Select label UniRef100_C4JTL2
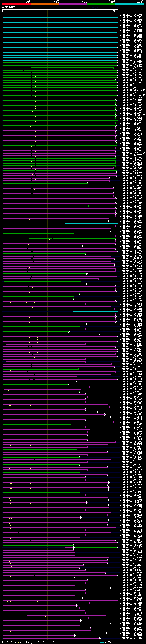Image resolution: width=146 pixels, height=644 pixels. point(131,540)
